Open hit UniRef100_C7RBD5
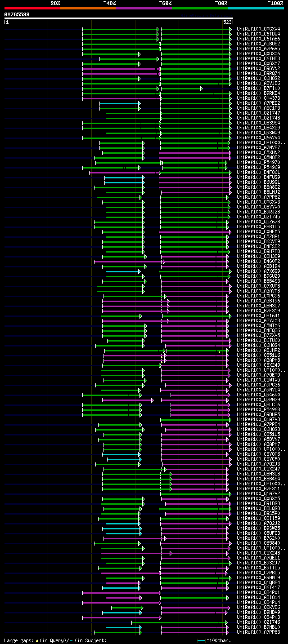Screen dimensions: 288x644 tap(258, 573)
